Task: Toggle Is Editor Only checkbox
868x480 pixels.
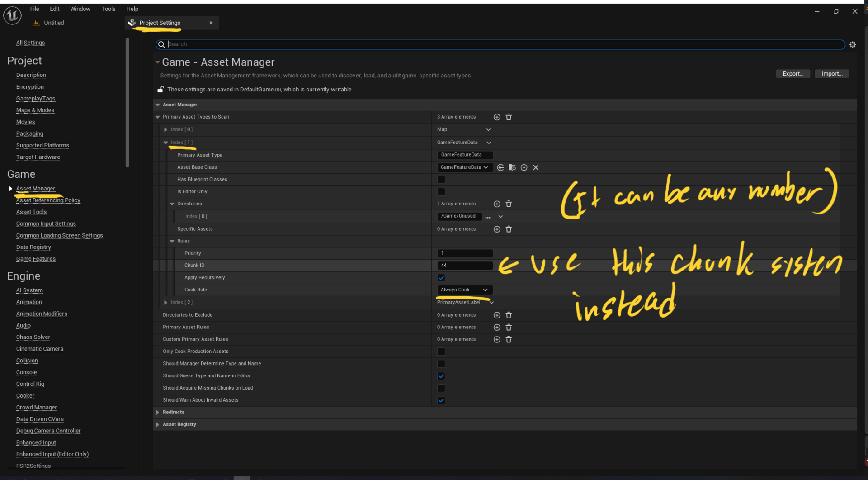Action: pos(441,192)
